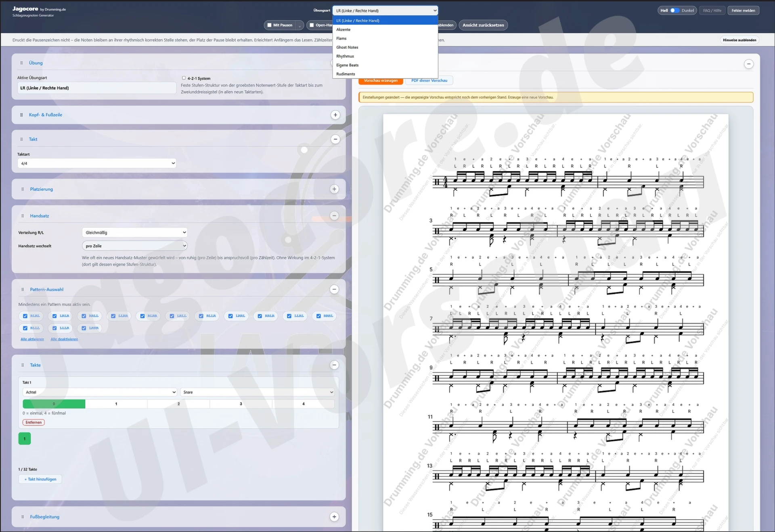Image resolution: width=775 pixels, height=532 pixels.
Task: Uncheck the RLRL pattern
Action: point(25,316)
